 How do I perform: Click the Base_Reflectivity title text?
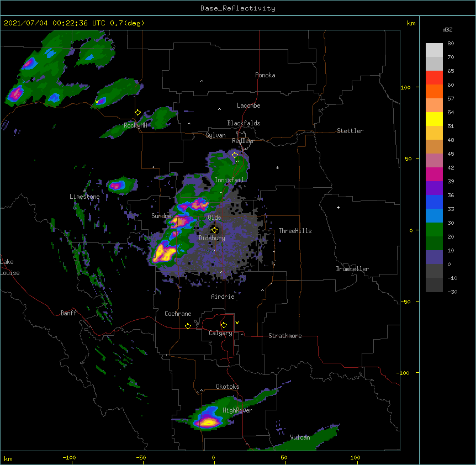point(238,8)
